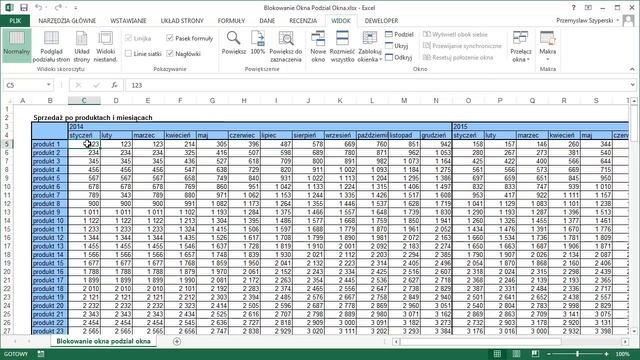640x360 pixels.
Task: Switch to NARZĘDZIA GŁÓWNE tab
Action: tap(67, 20)
